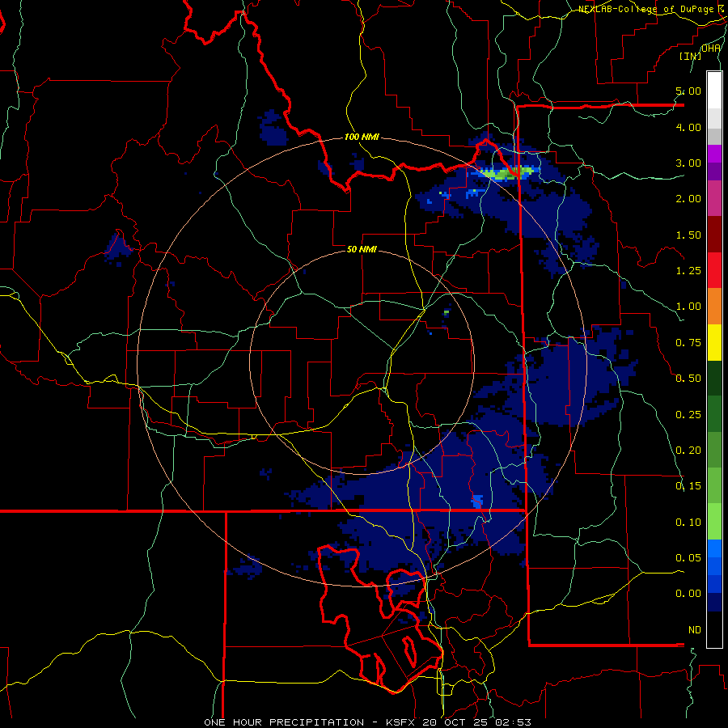728x728 pixels.
Task: Click the 3.00 legend value
Action: (x=688, y=163)
